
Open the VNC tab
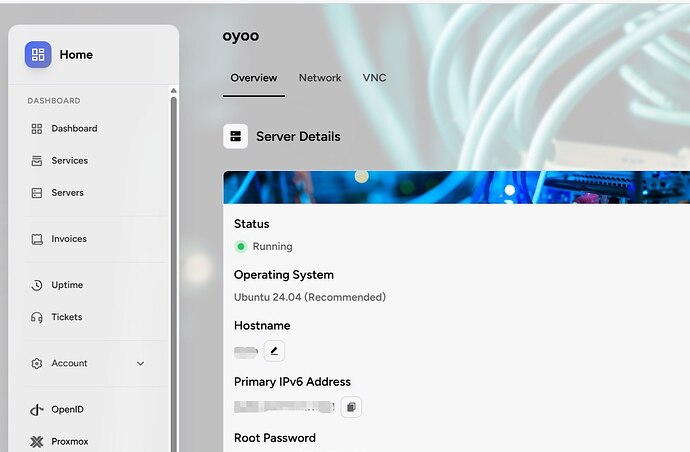coord(374,78)
